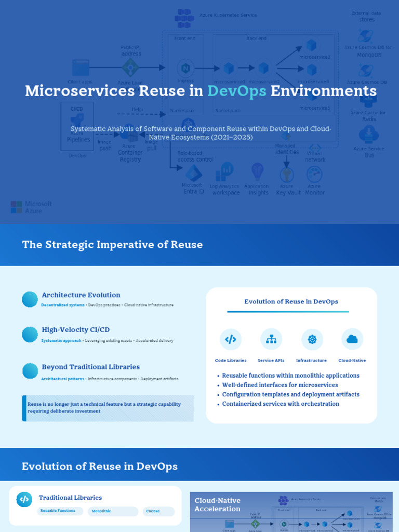The height and width of the screenshot is (532, 399).
Task: Click the Architectural patterns tag
Action: pyautogui.click(x=62, y=379)
